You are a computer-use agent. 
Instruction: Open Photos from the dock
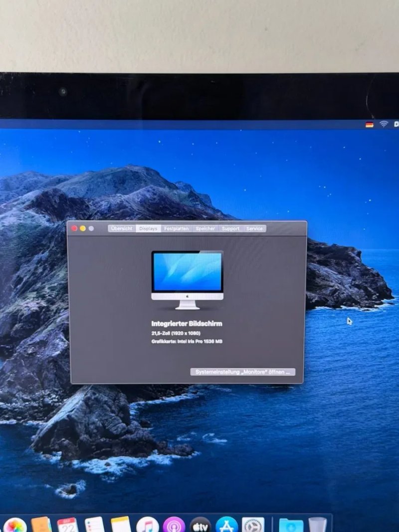14,525
